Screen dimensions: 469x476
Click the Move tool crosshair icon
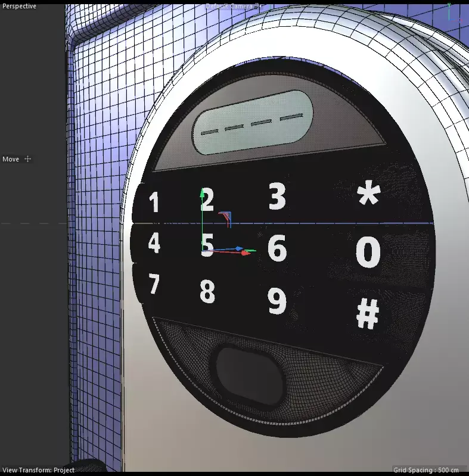tap(27, 159)
